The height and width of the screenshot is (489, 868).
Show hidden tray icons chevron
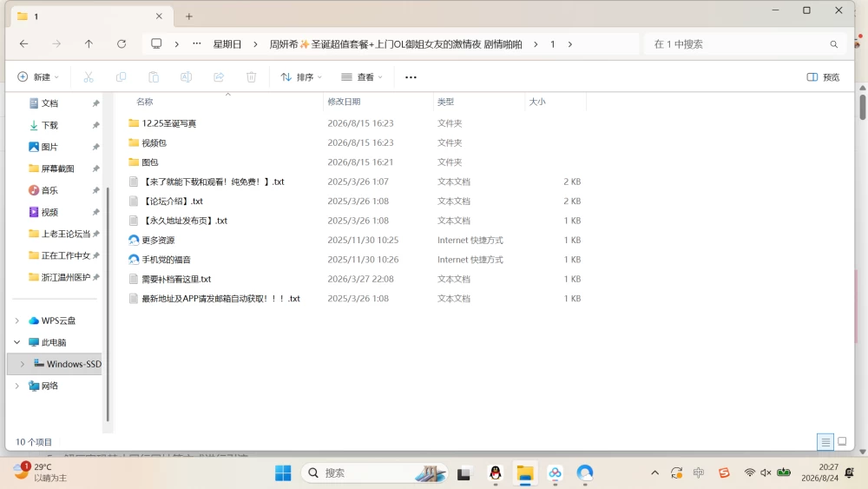pyautogui.click(x=654, y=472)
